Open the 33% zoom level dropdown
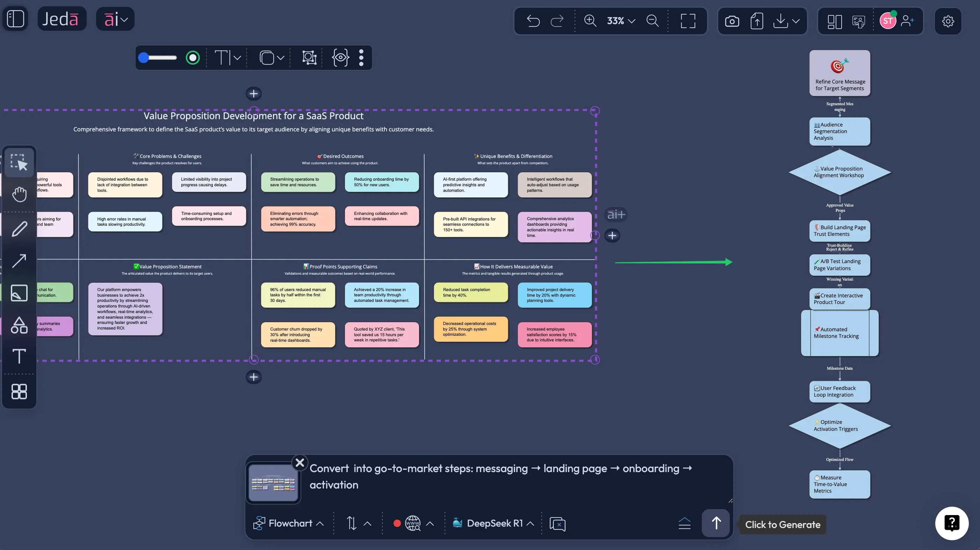This screenshot has height=550, width=980. coord(621,21)
